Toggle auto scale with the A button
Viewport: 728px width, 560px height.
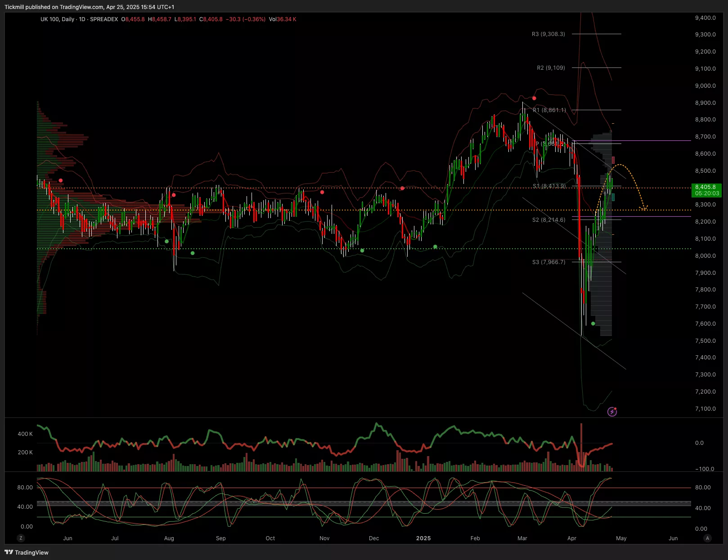(x=707, y=538)
